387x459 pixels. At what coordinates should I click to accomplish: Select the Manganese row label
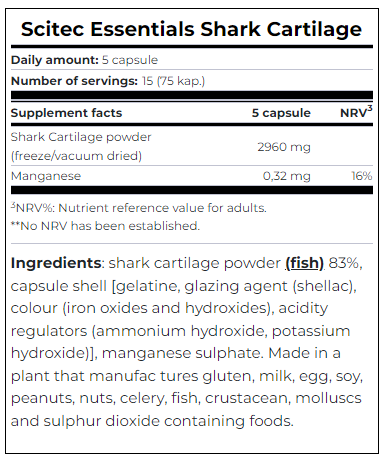pyautogui.click(x=46, y=176)
